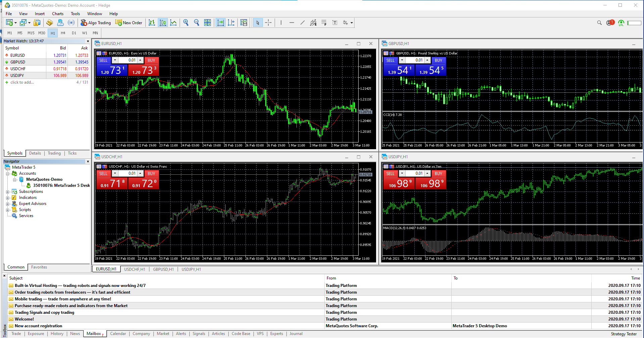Expand the Subscriptions tree node

(x=7, y=192)
